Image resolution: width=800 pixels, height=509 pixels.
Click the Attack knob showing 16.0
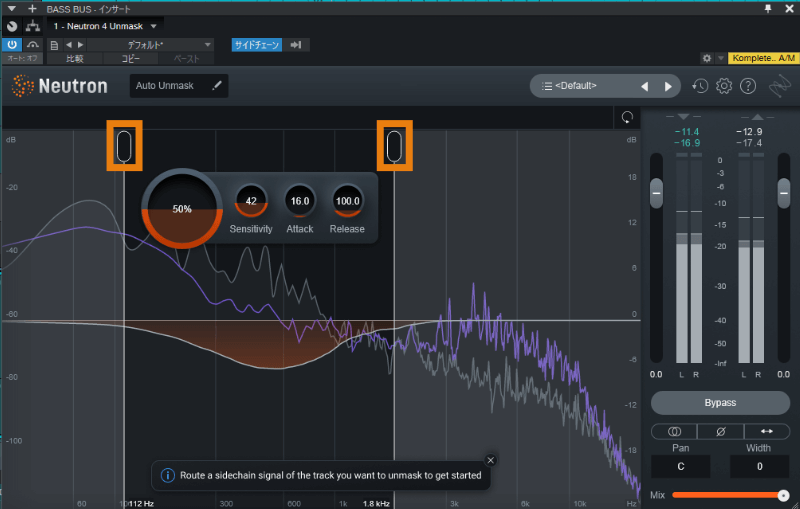[x=299, y=201]
